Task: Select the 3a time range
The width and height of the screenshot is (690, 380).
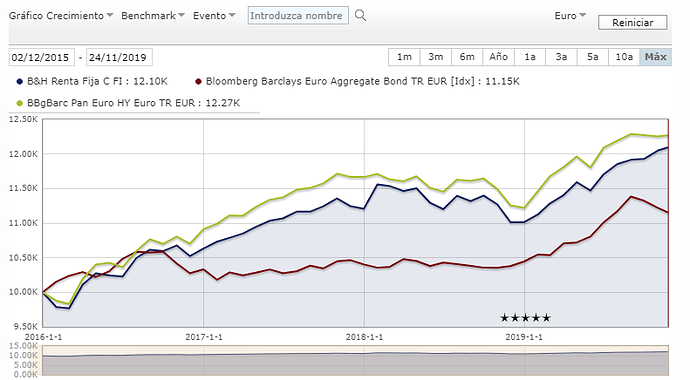Action: click(x=561, y=57)
